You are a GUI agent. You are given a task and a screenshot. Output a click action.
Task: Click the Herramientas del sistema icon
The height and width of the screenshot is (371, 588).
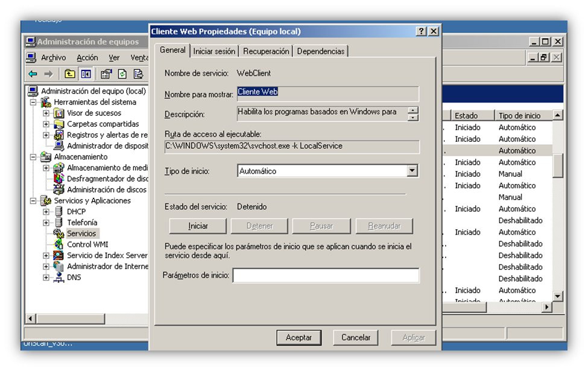(46, 102)
